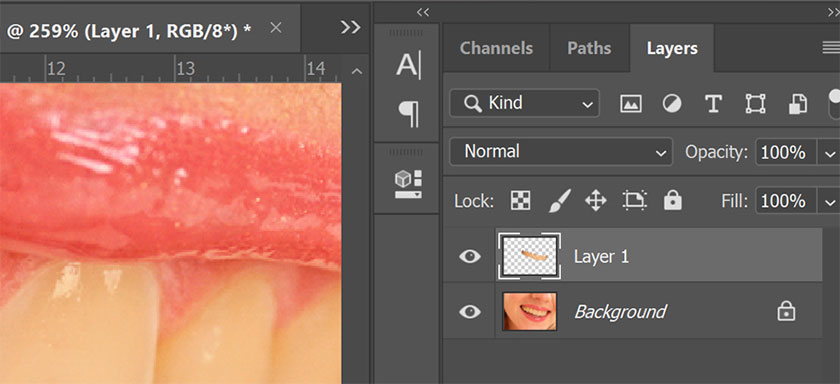Toggle layer filtering switch on
Image resolution: width=840 pixels, height=384 pixels.
pyautogui.click(x=834, y=104)
